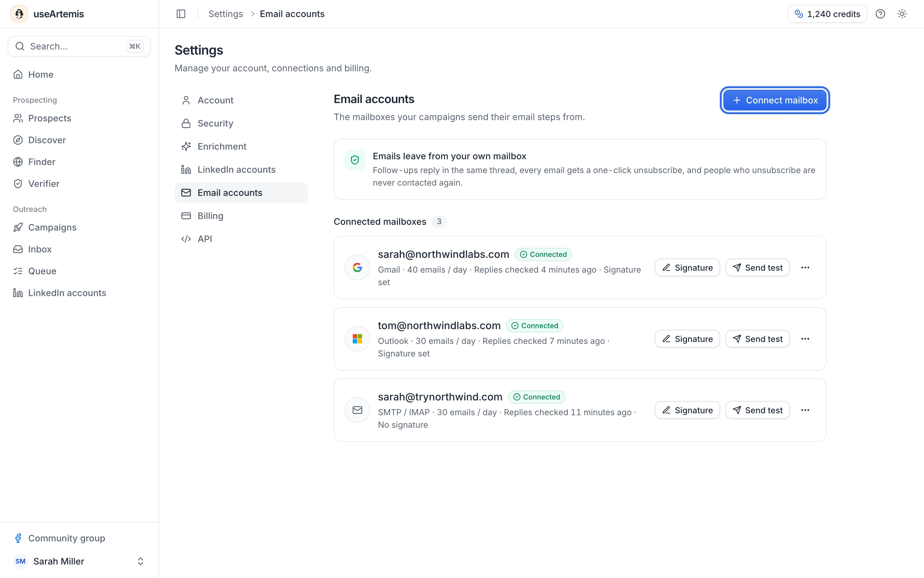Click the 1,240 credits badge
The width and height of the screenshot is (924, 578).
[x=827, y=14]
